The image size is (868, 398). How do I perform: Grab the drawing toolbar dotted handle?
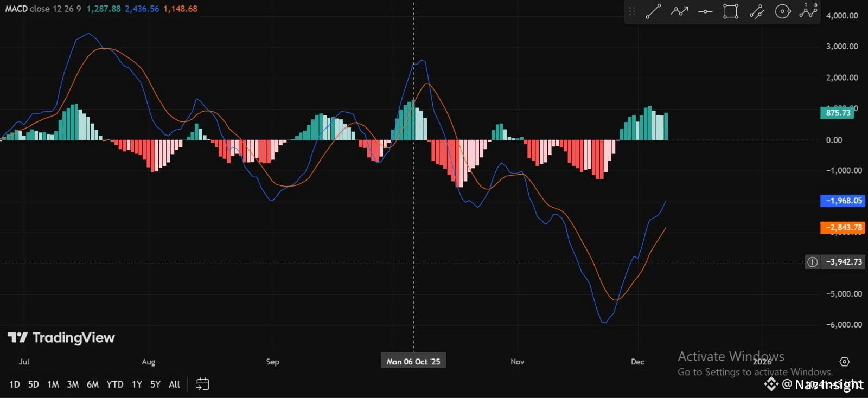tap(632, 11)
